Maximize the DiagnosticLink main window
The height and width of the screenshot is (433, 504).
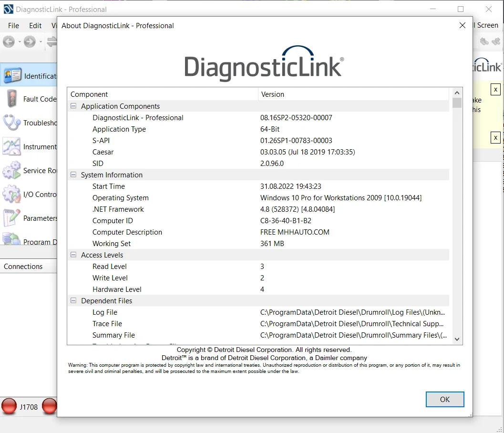click(460, 9)
